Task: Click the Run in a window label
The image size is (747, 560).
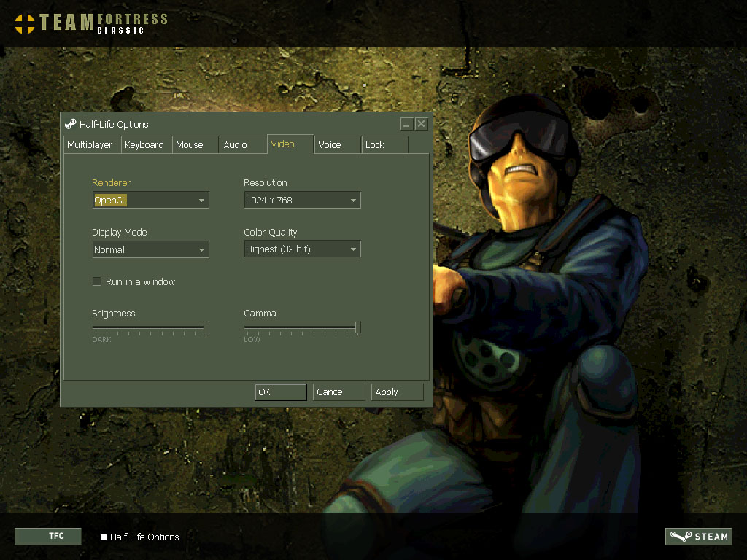Action: [141, 282]
